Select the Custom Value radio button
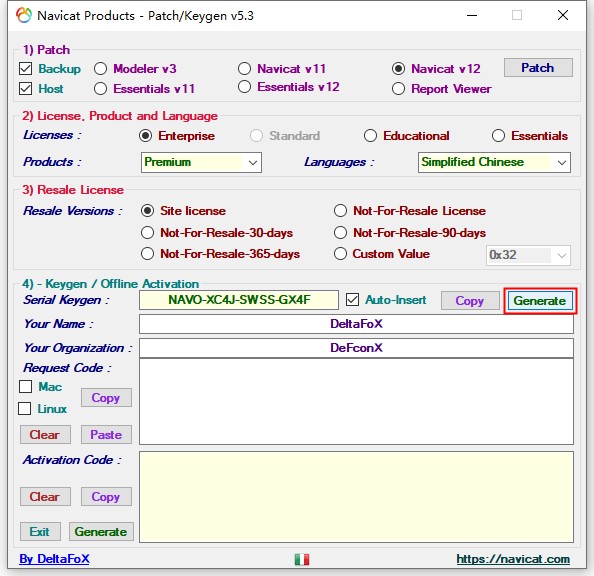Screen dimensions: 594x576 [x=340, y=254]
